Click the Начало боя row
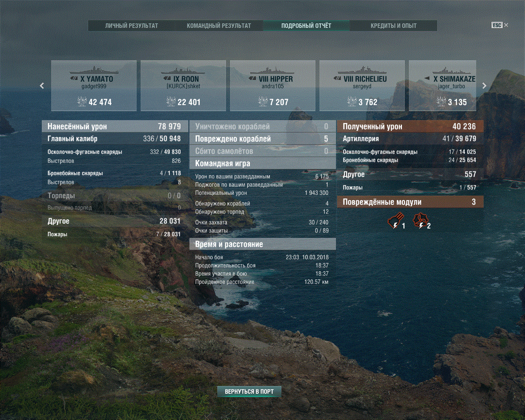 (262, 257)
